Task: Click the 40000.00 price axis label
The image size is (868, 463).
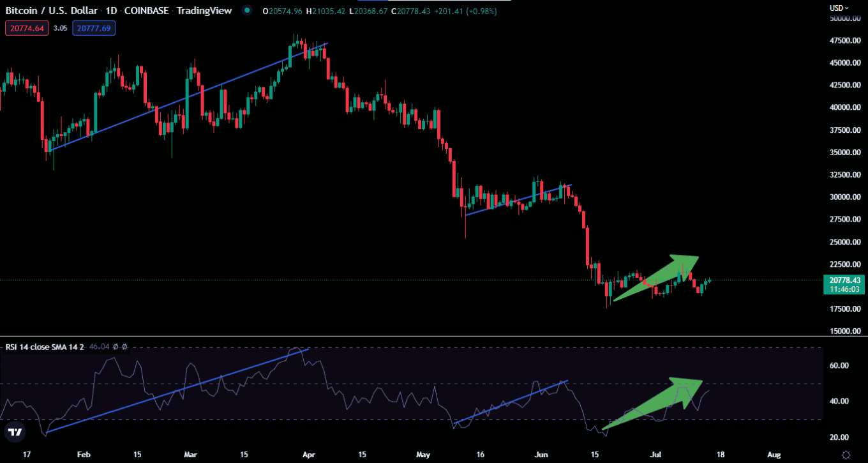Action: [x=845, y=108]
